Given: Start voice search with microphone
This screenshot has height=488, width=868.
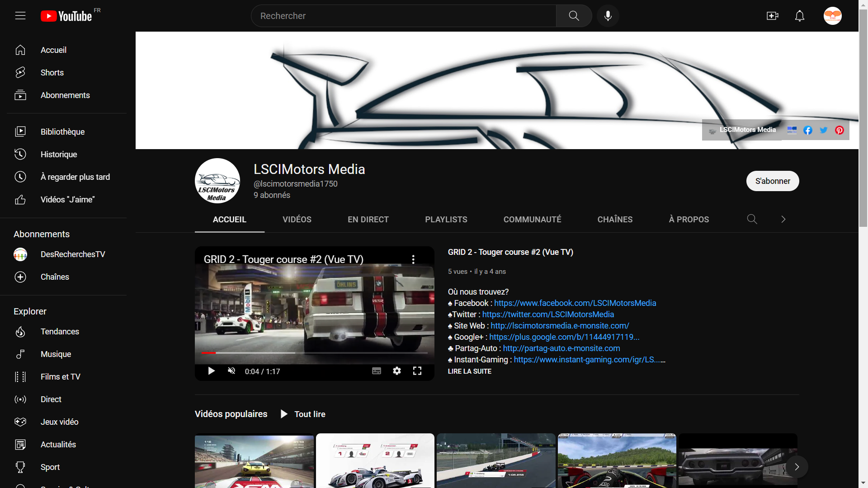Looking at the screenshot, I should pyautogui.click(x=608, y=16).
